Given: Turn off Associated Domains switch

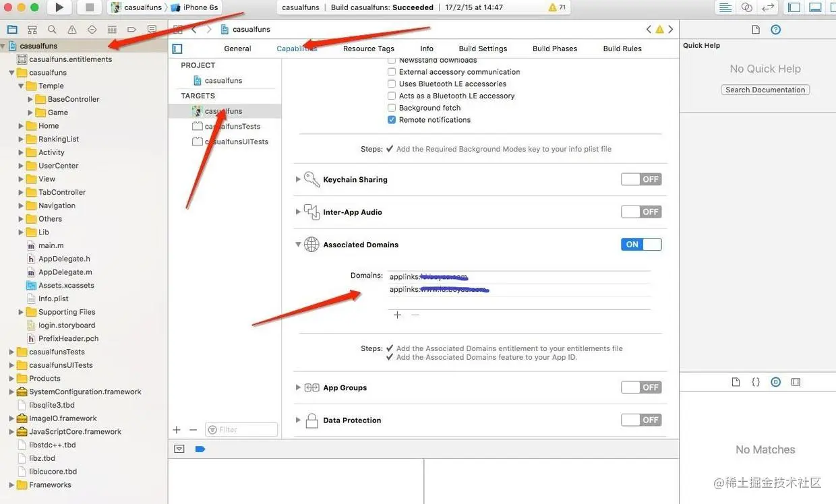Looking at the screenshot, I should [641, 245].
